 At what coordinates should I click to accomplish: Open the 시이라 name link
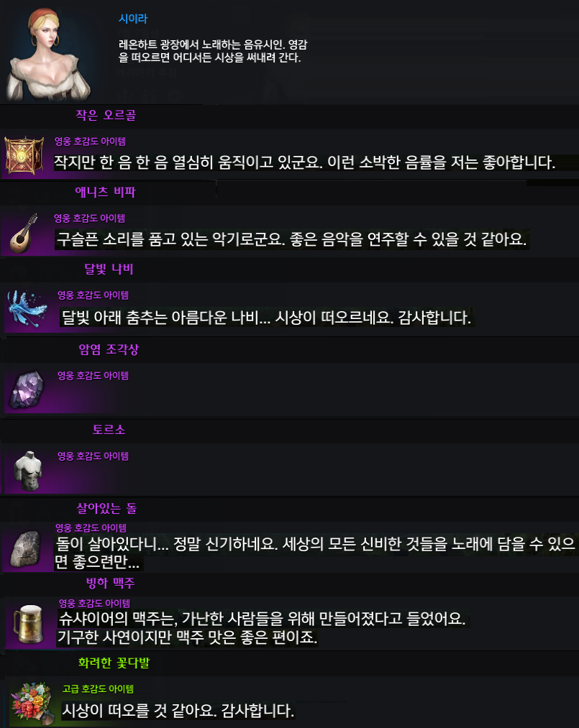pos(133,19)
